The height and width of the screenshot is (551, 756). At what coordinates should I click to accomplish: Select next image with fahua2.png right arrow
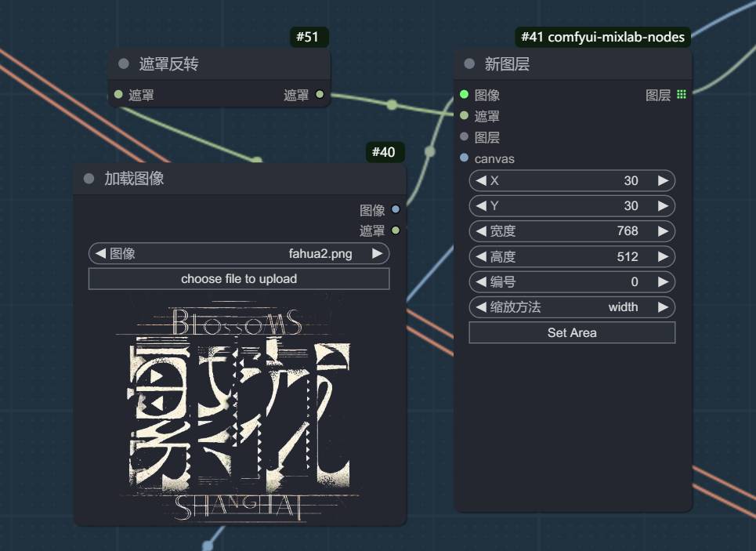pos(377,253)
